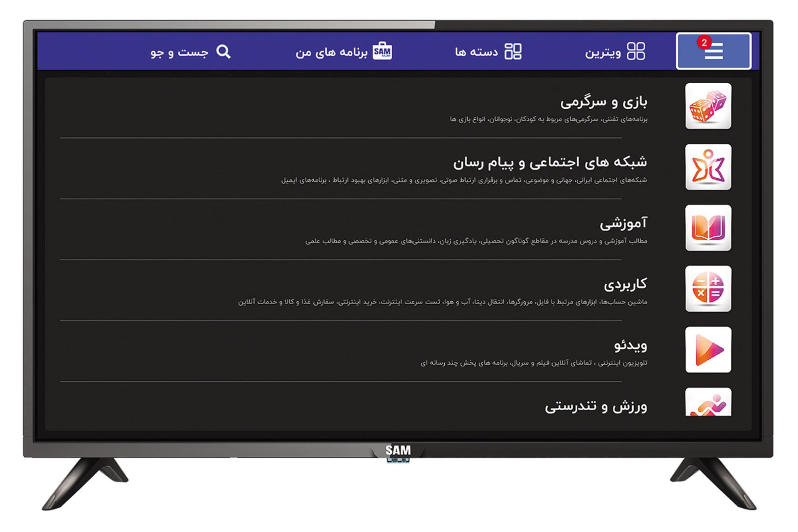Click the Games and Entertainment dice icon
798x532 pixels.
(x=708, y=106)
